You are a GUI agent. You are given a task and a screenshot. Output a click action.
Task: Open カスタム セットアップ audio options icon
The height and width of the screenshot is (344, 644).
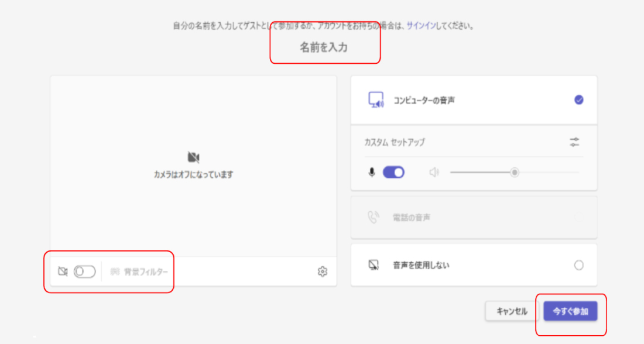(574, 142)
